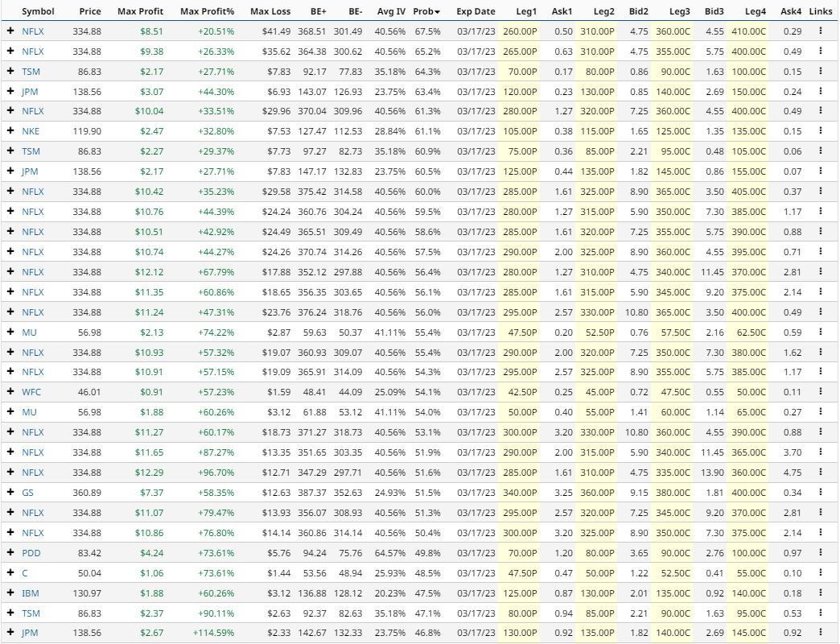Open the NKE row links menu
This screenshot has height=644, width=840.
[820, 130]
